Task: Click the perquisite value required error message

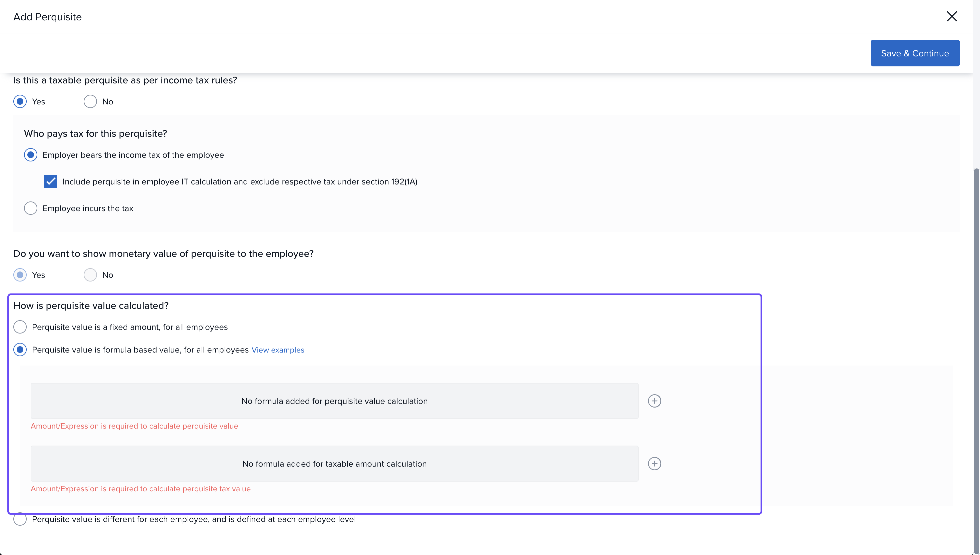Action: [x=134, y=426]
